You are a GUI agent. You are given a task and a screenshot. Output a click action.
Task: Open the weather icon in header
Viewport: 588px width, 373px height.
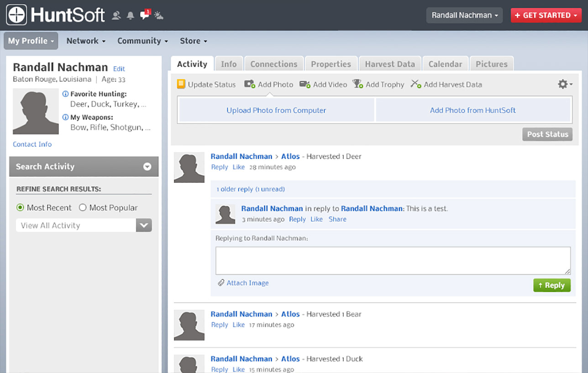click(x=158, y=16)
